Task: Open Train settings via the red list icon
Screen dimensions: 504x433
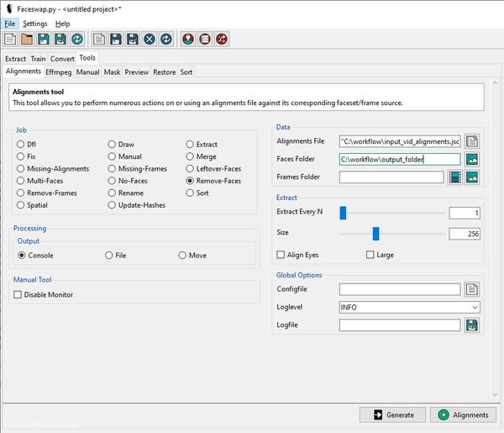Action: point(205,40)
